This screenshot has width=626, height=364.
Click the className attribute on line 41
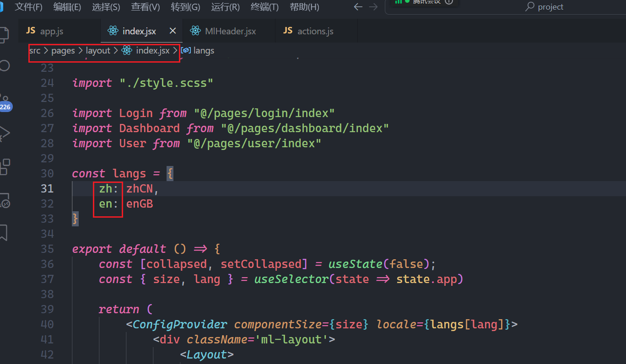point(217,340)
